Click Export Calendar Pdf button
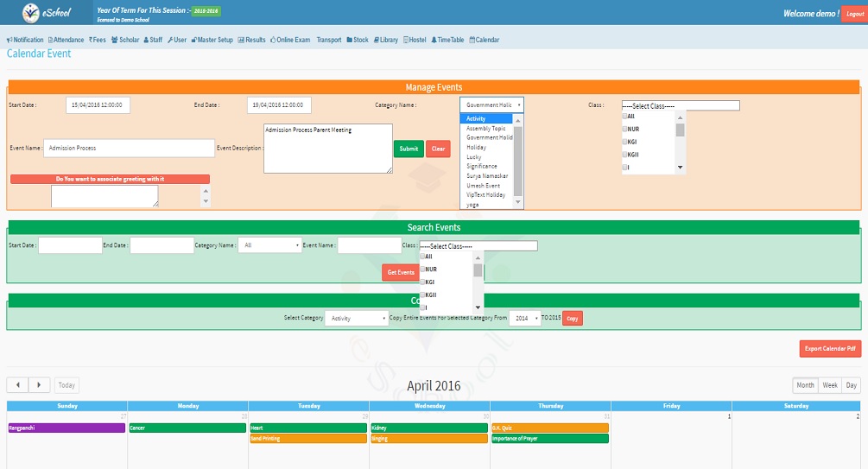Viewport: 868px width, 469px height. [830, 349]
